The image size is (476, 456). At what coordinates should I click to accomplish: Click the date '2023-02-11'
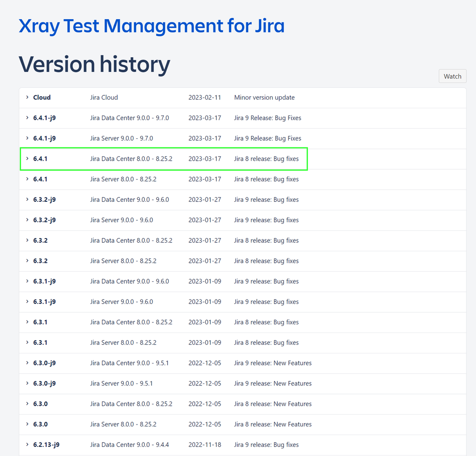coord(204,97)
